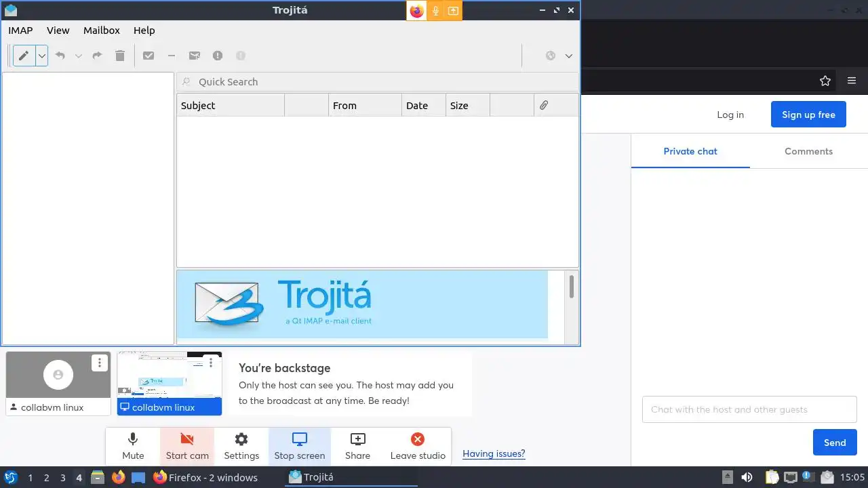Open the Mailbox menu
Image resolution: width=868 pixels, height=488 pixels.
click(102, 30)
